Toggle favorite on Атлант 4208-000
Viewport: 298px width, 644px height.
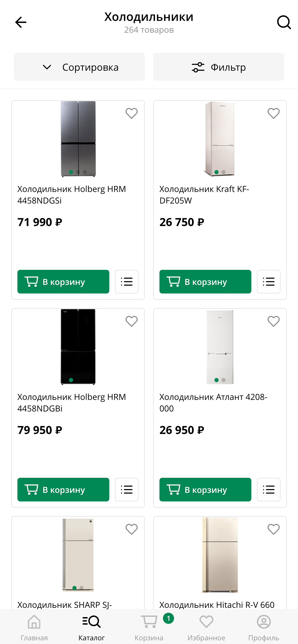(x=273, y=321)
